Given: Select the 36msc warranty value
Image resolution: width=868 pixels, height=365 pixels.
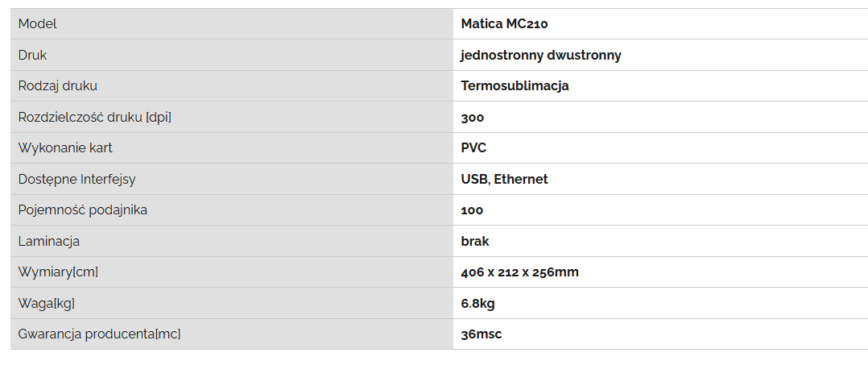Looking at the screenshot, I should click(482, 334).
